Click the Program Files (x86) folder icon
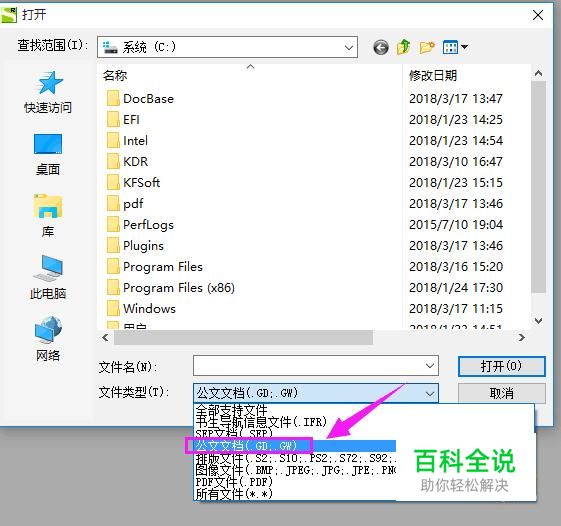 [113, 288]
